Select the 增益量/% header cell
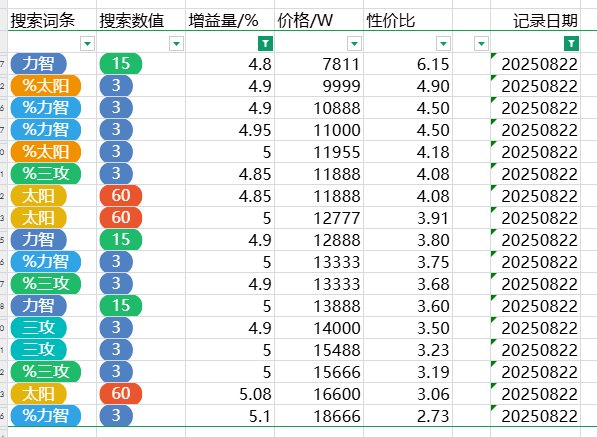Screen dimensions: 597x437 click(x=230, y=20)
